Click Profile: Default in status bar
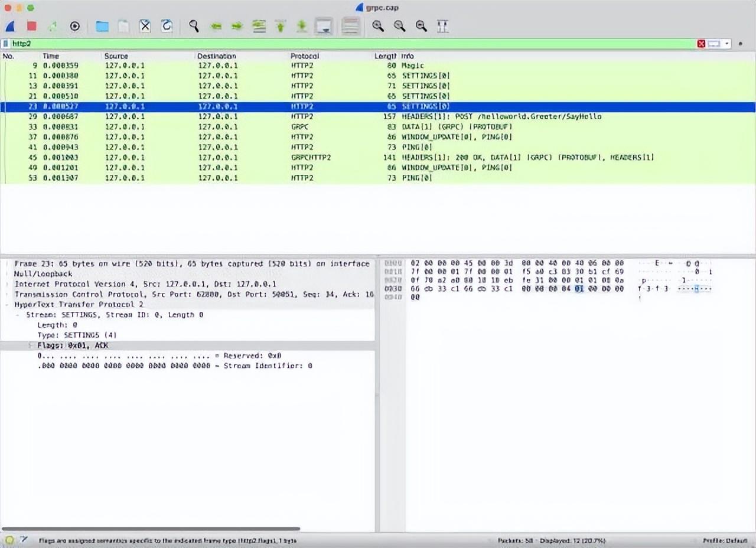This screenshot has width=756, height=548. (x=726, y=540)
